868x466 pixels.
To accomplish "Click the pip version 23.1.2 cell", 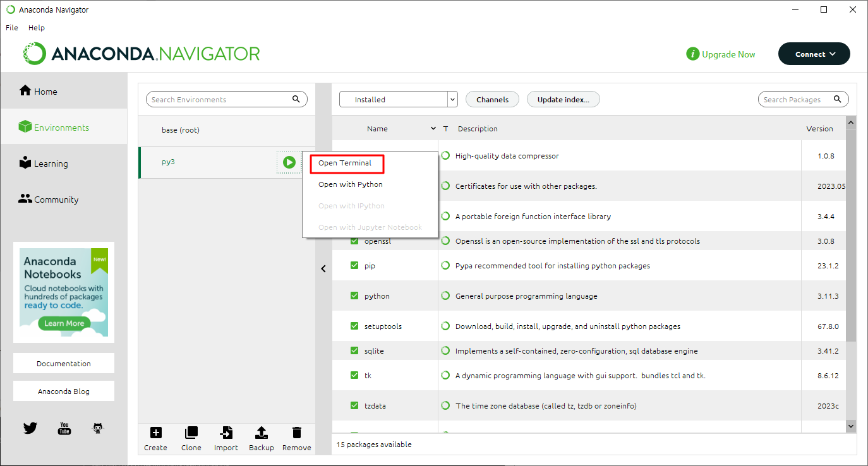I will 828,266.
